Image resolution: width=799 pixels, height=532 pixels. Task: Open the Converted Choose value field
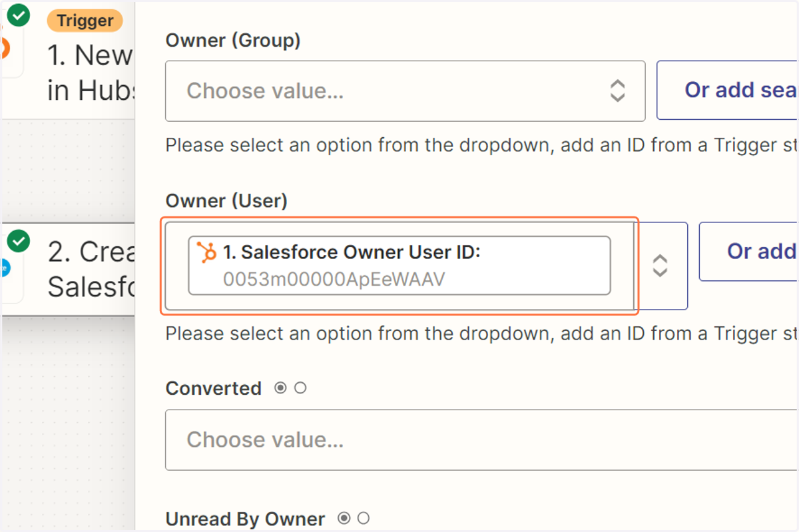point(481,440)
